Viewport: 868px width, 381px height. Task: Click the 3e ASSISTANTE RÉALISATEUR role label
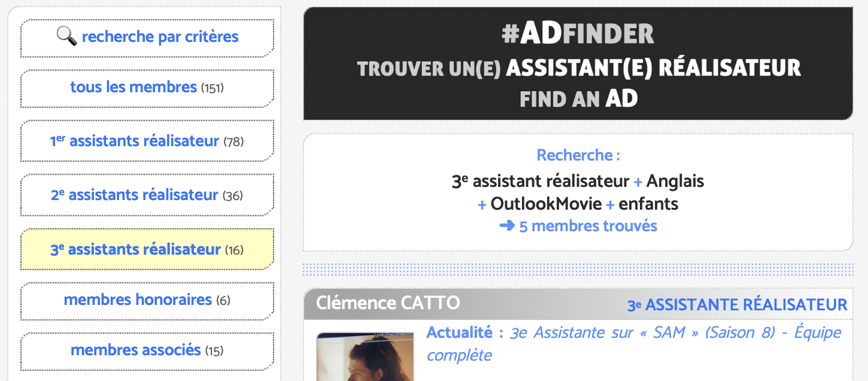coord(737,305)
